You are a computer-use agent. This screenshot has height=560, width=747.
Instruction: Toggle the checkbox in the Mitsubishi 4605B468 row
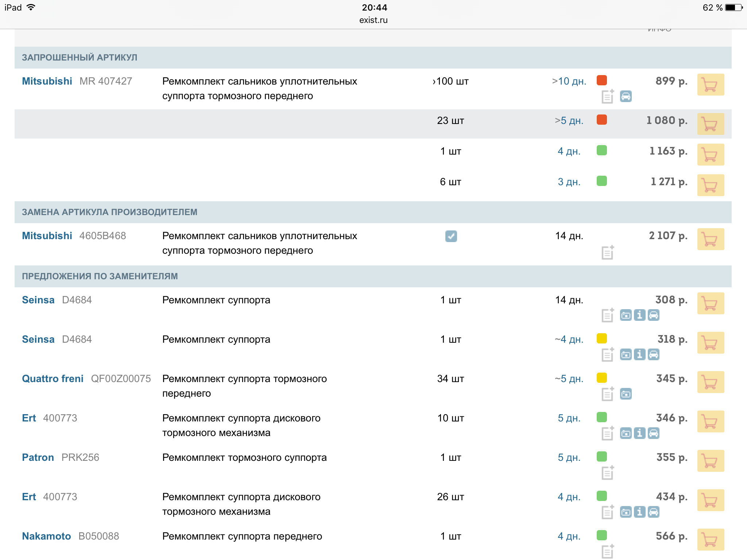[451, 236]
